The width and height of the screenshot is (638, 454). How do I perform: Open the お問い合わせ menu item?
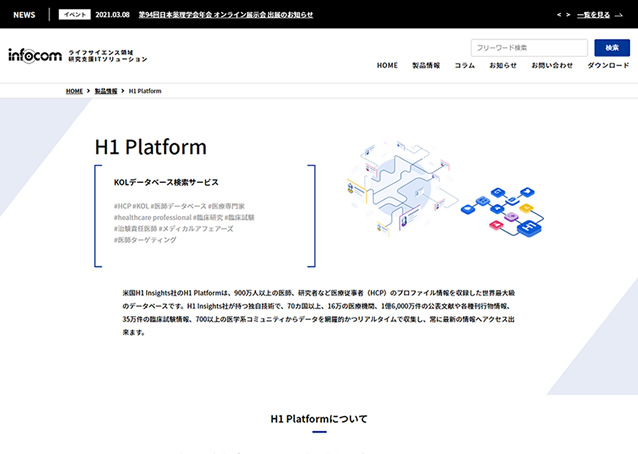(x=552, y=65)
